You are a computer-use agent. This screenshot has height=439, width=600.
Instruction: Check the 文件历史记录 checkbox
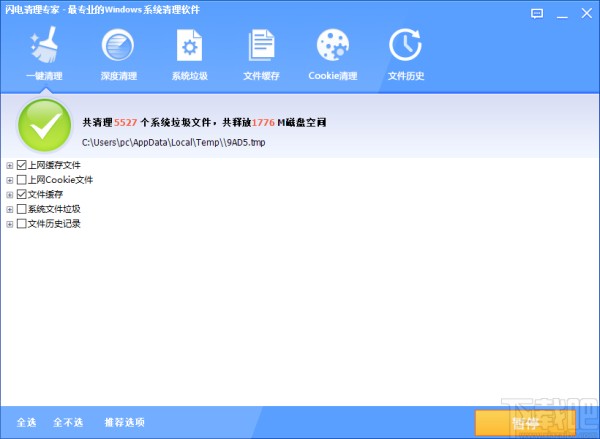[21, 224]
